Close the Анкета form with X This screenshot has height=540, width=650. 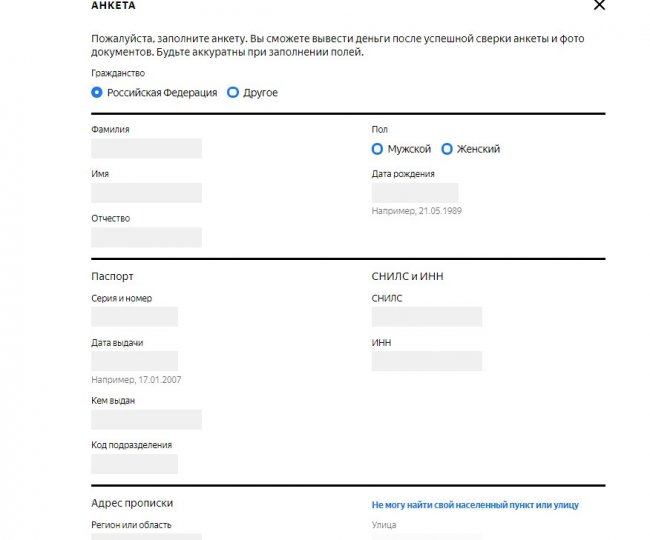coord(599,5)
